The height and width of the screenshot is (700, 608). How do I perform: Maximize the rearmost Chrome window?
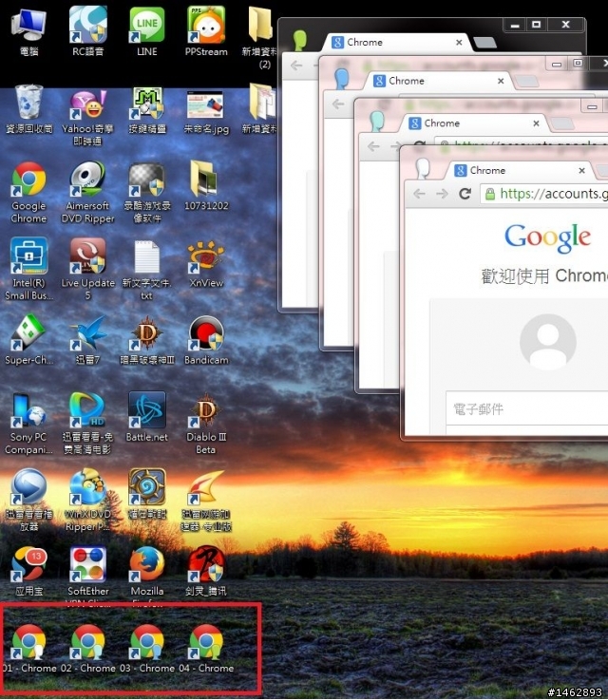click(536, 25)
